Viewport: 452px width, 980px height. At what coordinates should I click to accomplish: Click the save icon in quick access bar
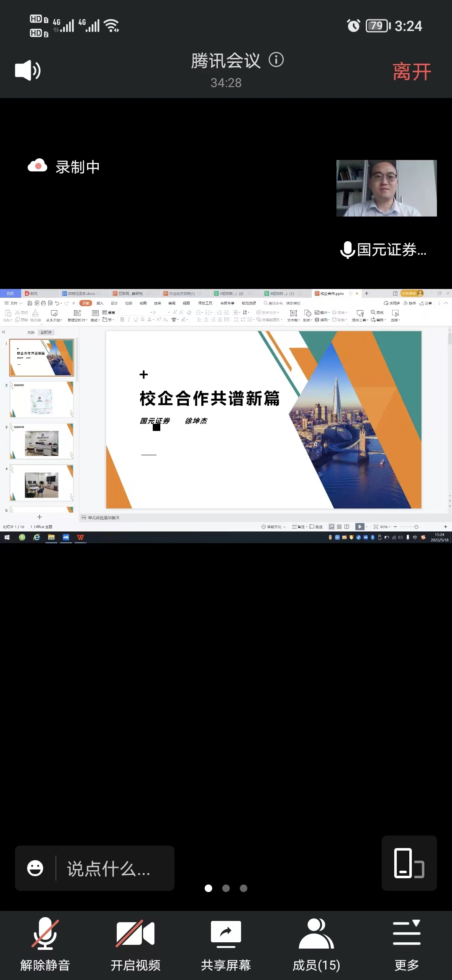[x=30, y=303]
